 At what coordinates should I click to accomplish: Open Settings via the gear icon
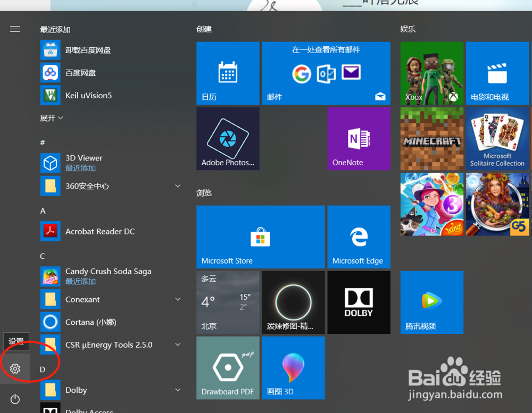(15, 368)
